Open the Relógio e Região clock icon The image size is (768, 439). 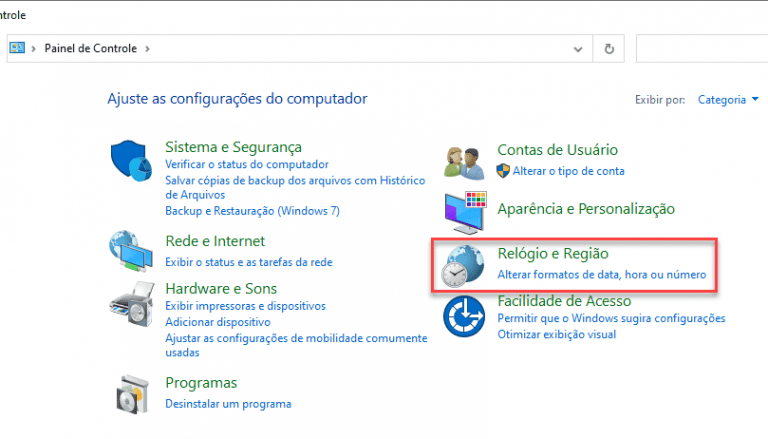pos(462,266)
